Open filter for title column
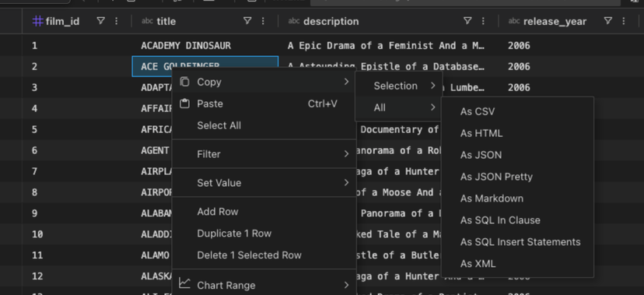This screenshot has height=295, width=644. click(247, 21)
